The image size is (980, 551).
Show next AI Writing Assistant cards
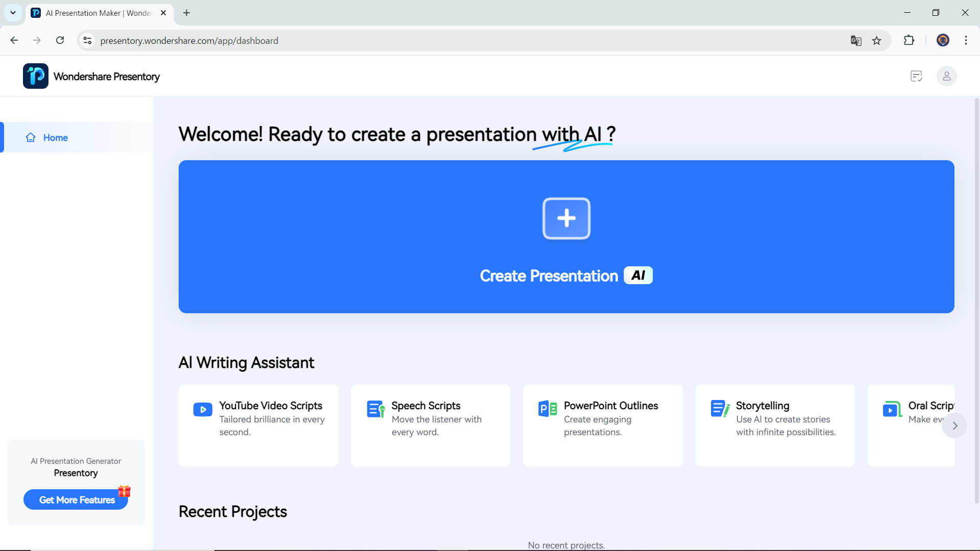954,425
